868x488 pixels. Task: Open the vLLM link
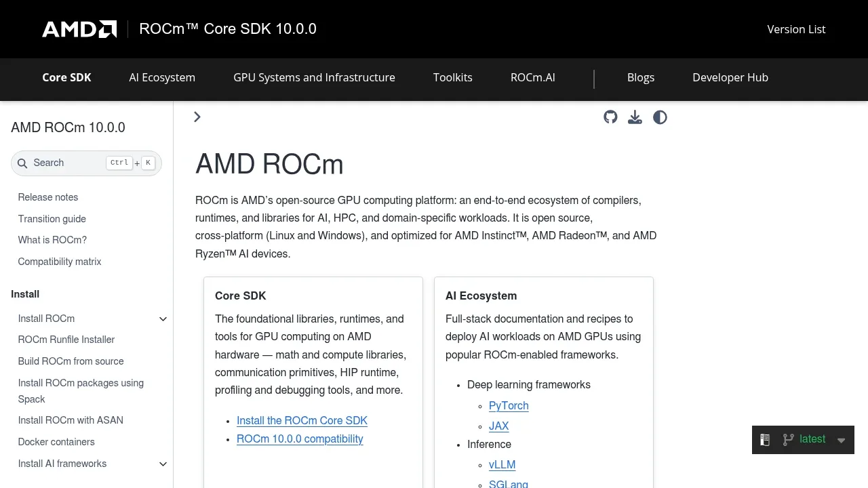click(x=502, y=465)
